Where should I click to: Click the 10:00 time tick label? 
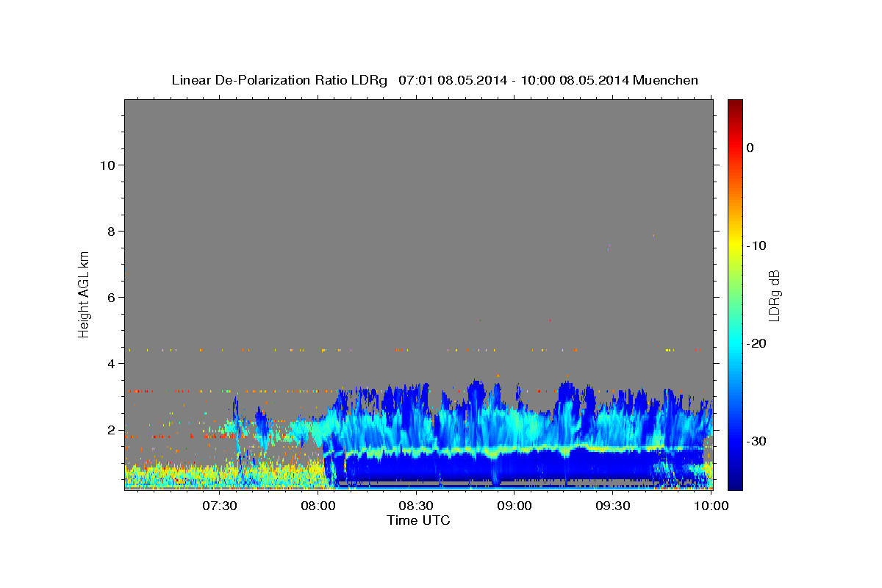coord(711,506)
